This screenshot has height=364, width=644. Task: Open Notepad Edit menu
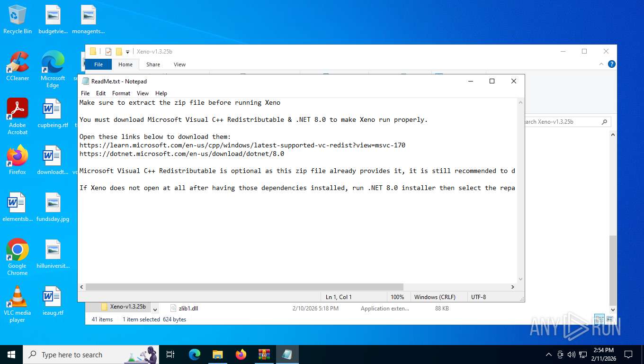tap(101, 93)
